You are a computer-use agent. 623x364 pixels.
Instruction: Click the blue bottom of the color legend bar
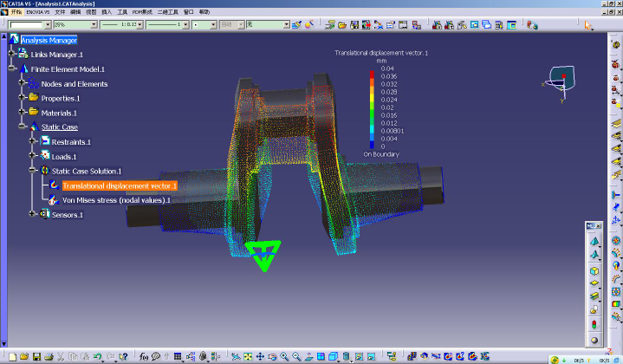point(372,145)
